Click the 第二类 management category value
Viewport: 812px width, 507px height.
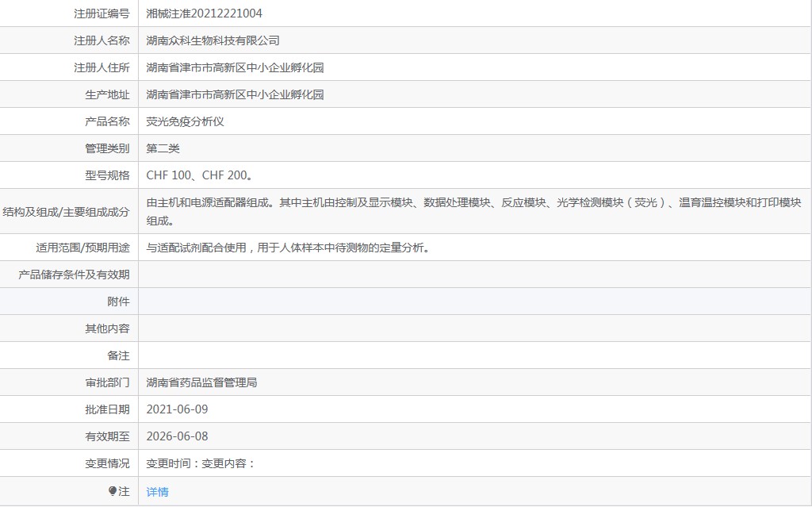[x=163, y=148]
